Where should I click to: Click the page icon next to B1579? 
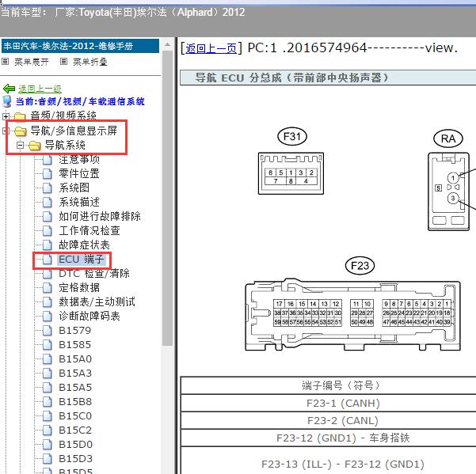[47, 331]
